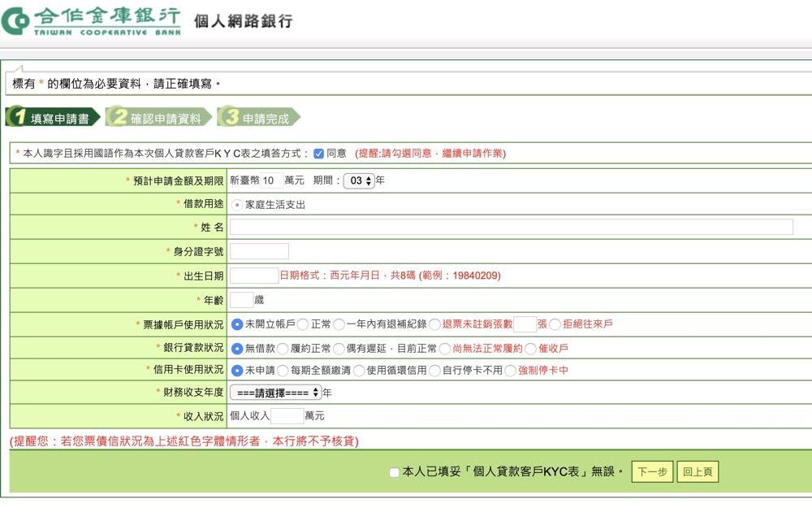The width and height of the screenshot is (812, 508).
Task: Open the loan period 03 年 dropdown
Action: [x=358, y=181]
